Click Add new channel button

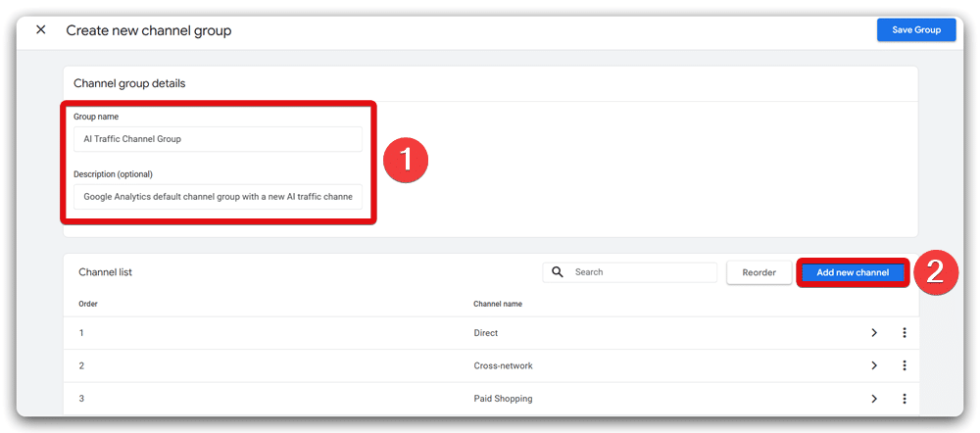point(853,273)
